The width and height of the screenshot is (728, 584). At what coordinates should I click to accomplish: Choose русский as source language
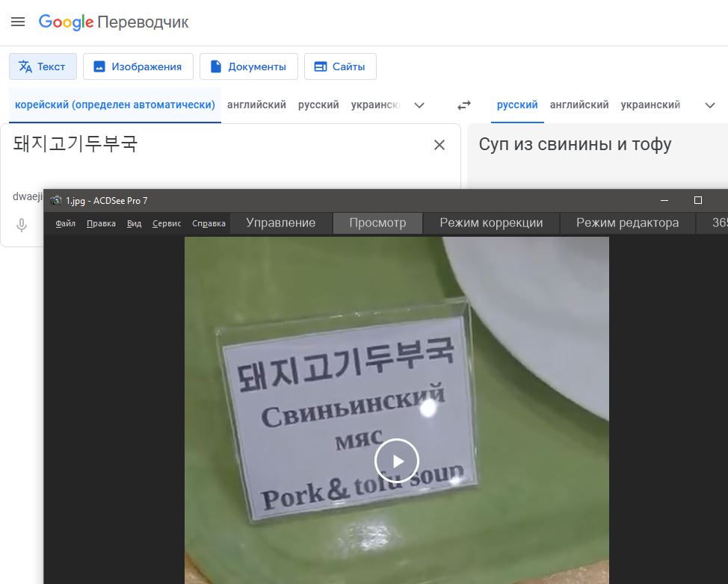[x=318, y=105]
